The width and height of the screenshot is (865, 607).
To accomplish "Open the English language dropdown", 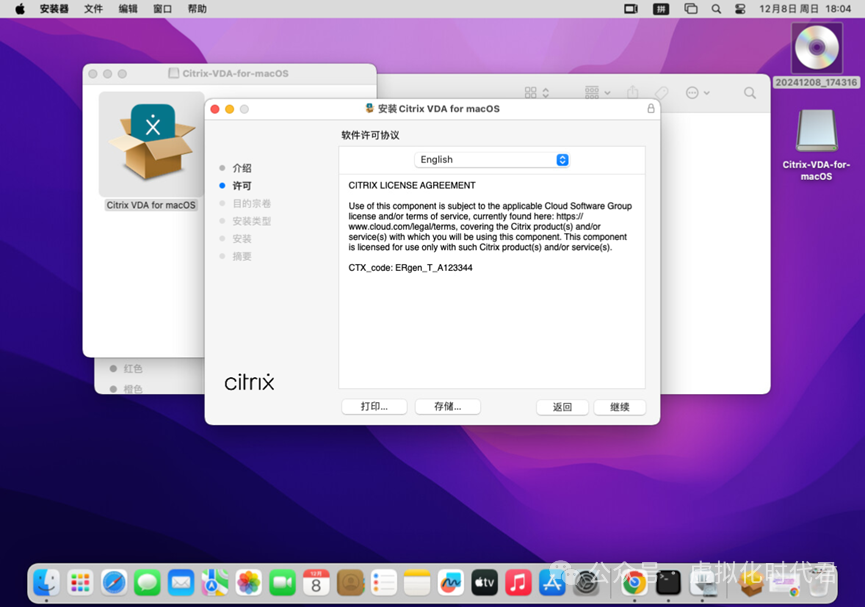I will coord(492,159).
